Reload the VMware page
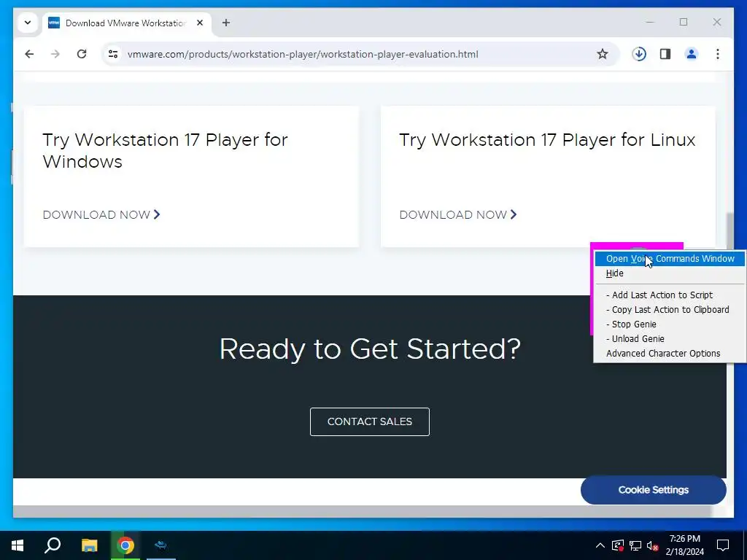 click(82, 54)
